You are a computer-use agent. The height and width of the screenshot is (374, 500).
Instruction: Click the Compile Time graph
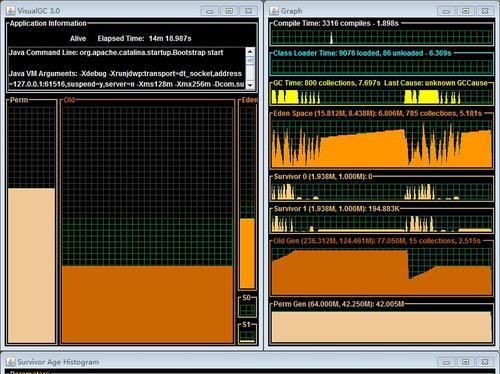click(x=382, y=37)
